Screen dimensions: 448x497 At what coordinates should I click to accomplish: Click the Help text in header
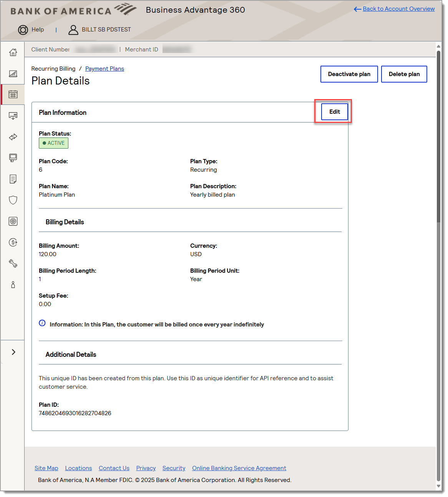38,30
